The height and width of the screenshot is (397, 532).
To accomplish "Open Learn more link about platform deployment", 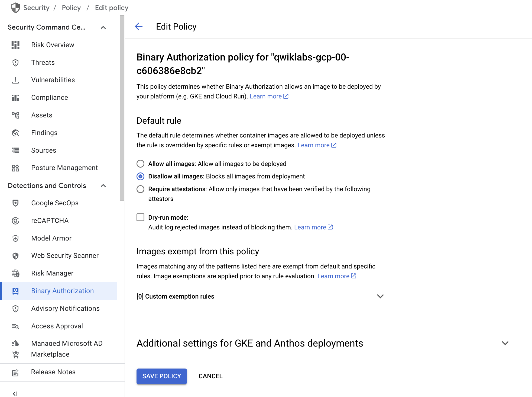I will click(266, 97).
